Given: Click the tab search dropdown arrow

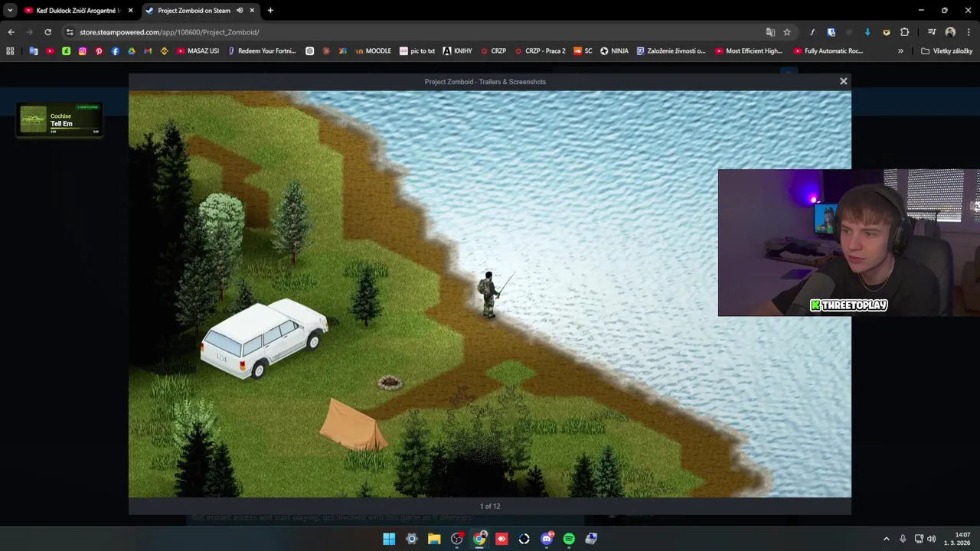Looking at the screenshot, I should coord(10,11).
